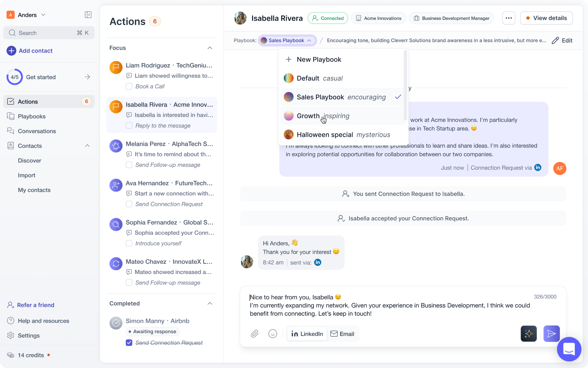Open the Intercom support chat bubble
This screenshot has height=368, width=588.
(x=569, y=349)
